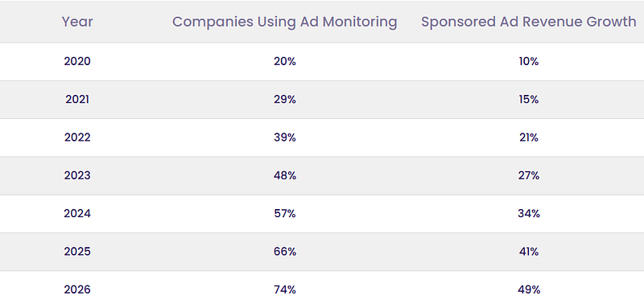This screenshot has width=644, height=308.
Task: Select the 49% revenue growth value
Action: pyautogui.click(x=529, y=290)
